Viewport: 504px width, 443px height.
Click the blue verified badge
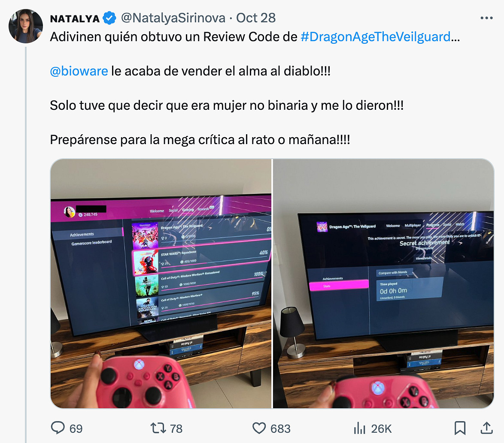[x=109, y=18]
